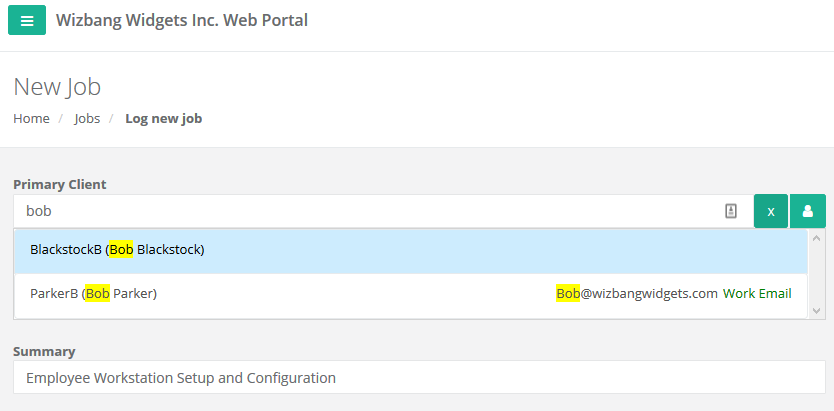Clear the Primary Client with the x button

[771, 211]
